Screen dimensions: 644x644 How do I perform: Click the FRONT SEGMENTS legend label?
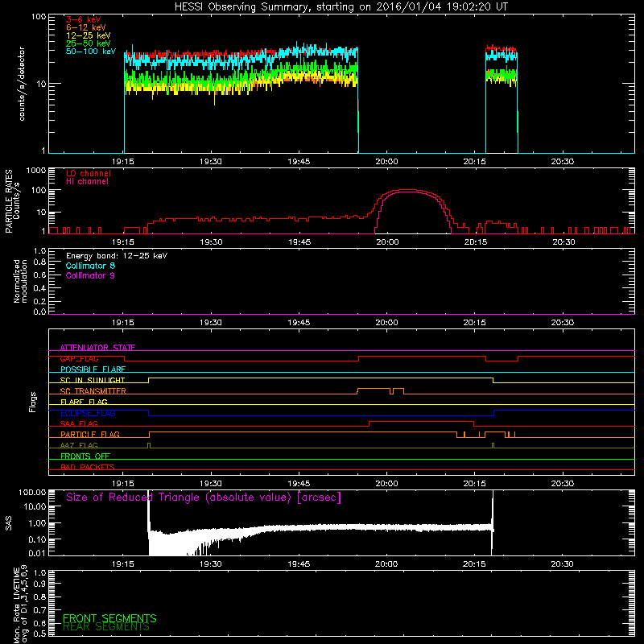pyautogui.click(x=109, y=618)
